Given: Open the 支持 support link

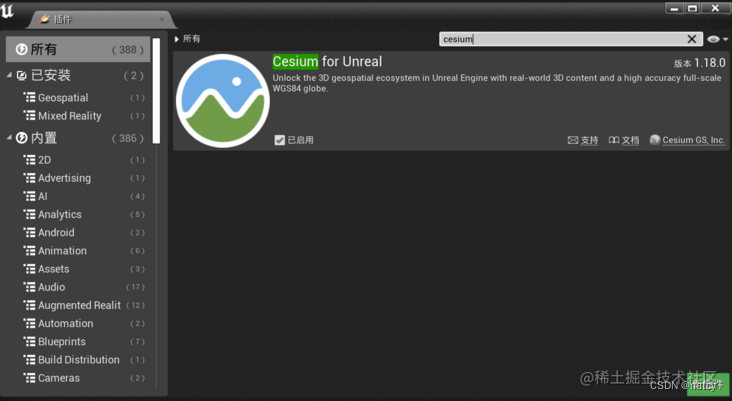Looking at the screenshot, I should coord(589,140).
